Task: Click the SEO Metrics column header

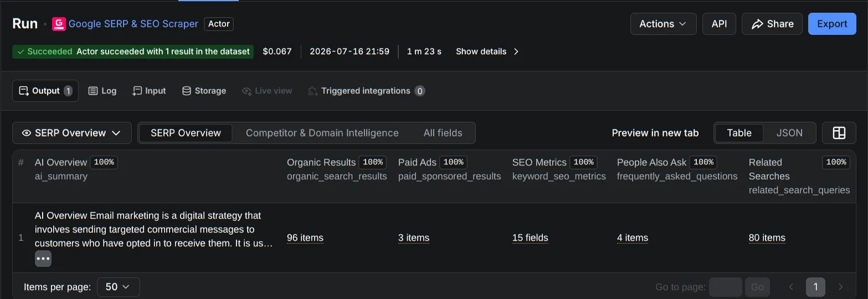Action: pyautogui.click(x=539, y=162)
